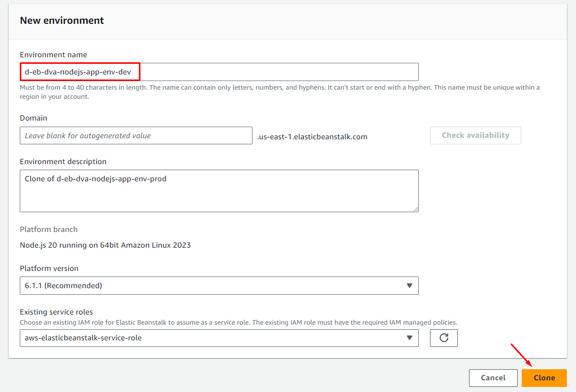Image resolution: width=576 pixels, height=392 pixels.
Task: Click the Node.js 20 platform branch text
Action: tap(105, 245)
